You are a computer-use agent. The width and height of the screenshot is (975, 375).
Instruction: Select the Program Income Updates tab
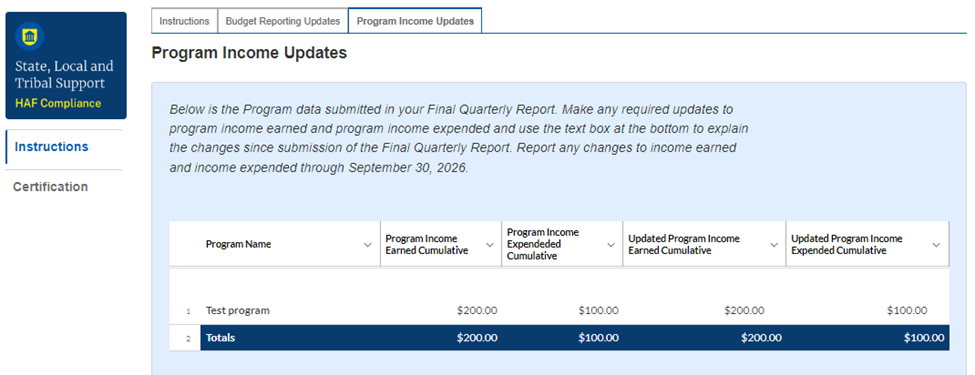pos(415,21)
